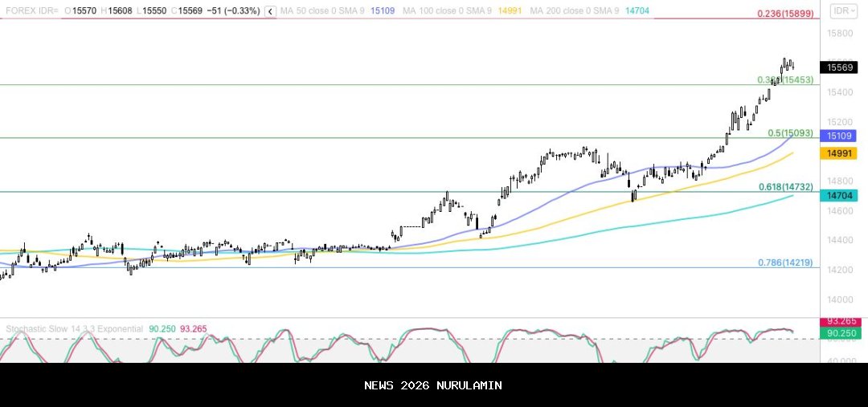This screenshot has height=407, width=868.
Task: Select the 0.618 (14732) Fibonacci level label
Action: click(x=786, y=187)
